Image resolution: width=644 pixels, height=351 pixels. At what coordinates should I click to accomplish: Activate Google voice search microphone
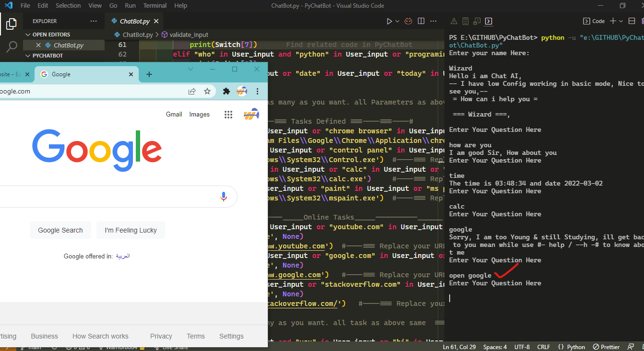click(x=223, y=197)
